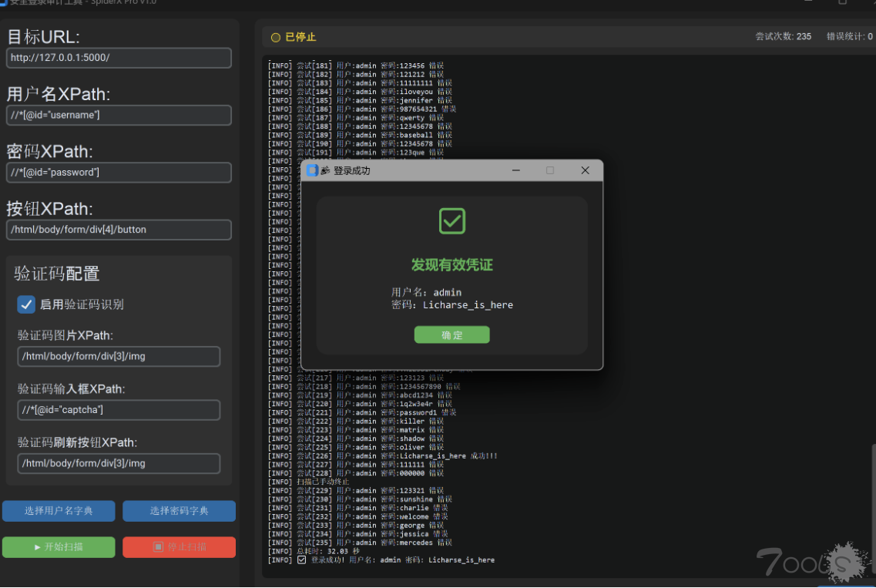Click log line 尝试[223] with password matrix
The width and height of the screenshot is (876, 588).
[356, 430]
